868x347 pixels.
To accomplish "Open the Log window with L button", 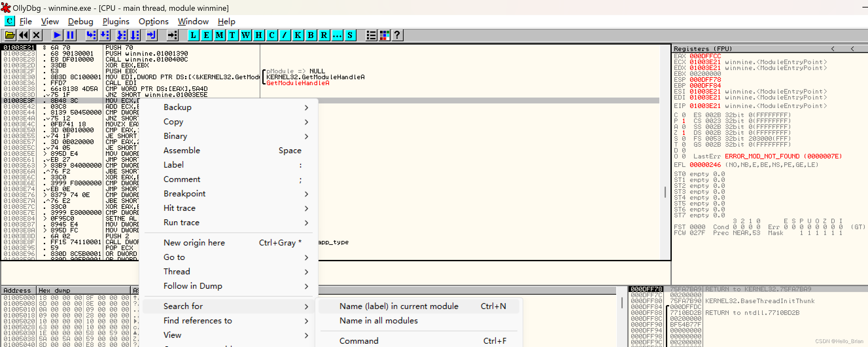I will [x=193, y=35].
